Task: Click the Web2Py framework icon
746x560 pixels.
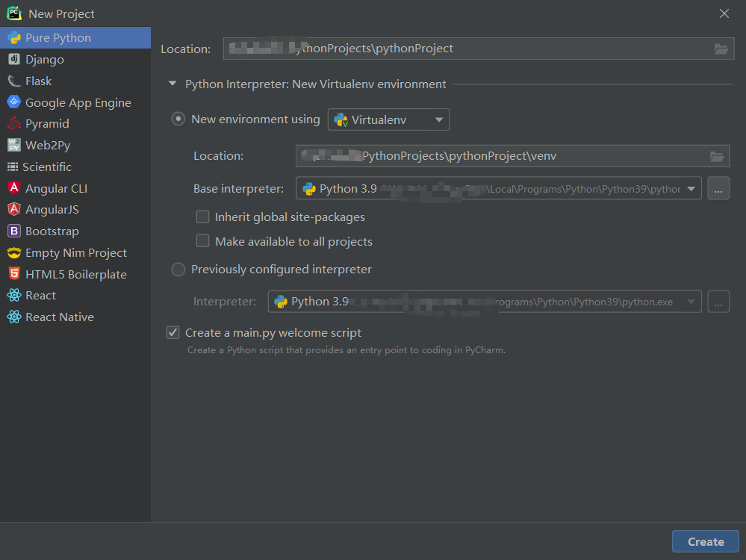Action: coord(14,145)
